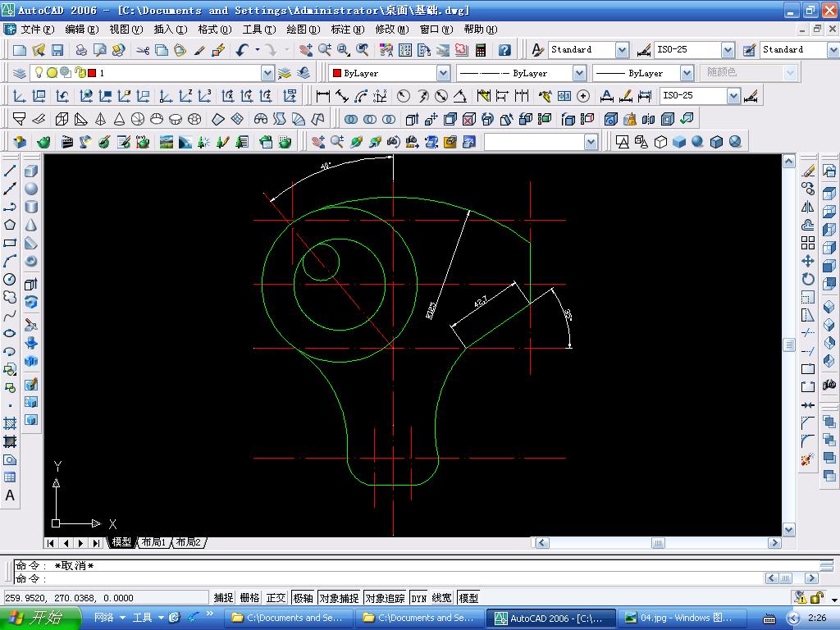The width and height of the screenshot is (840, 630).
Task: Click the drawing area horizontal scrollbar thumb
Action: 658,543
